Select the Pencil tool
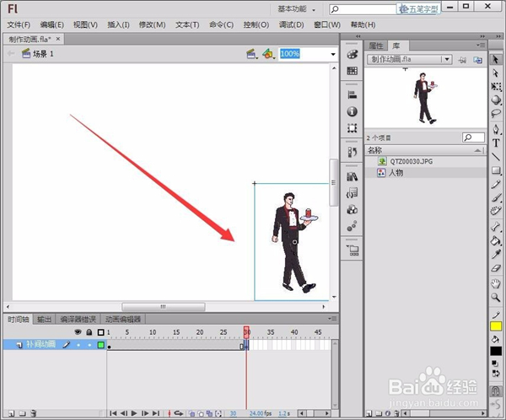The height and width of the screenshot is (420, 506). click(496, 184)
